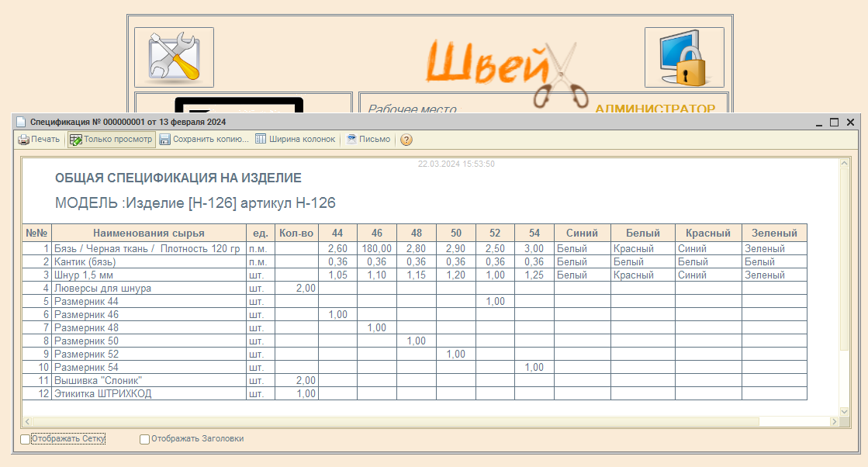Click the Этикитка ШТРИХКОД row name
Screen dimensions: 868x467
tap(148, 394)
